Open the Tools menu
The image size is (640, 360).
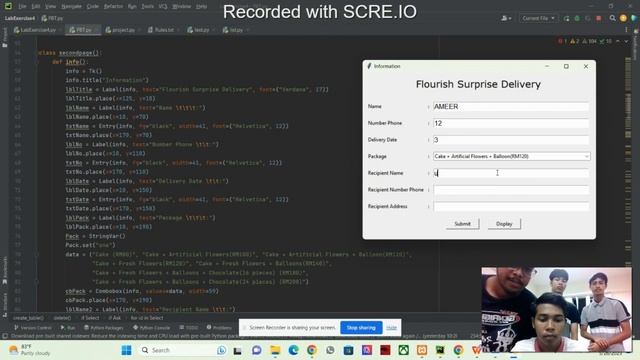pyautogui.click(x=147, y=6)
